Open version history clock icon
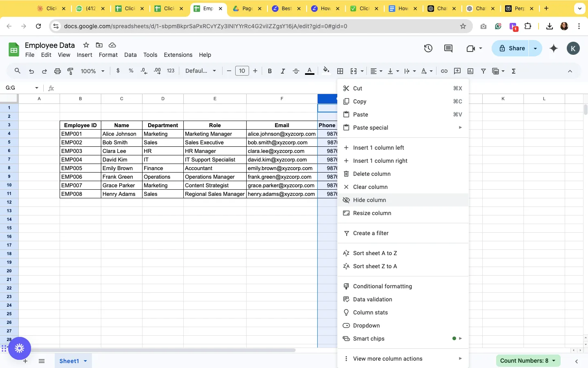Screen dimensions: 588x368 click(428, 48)
